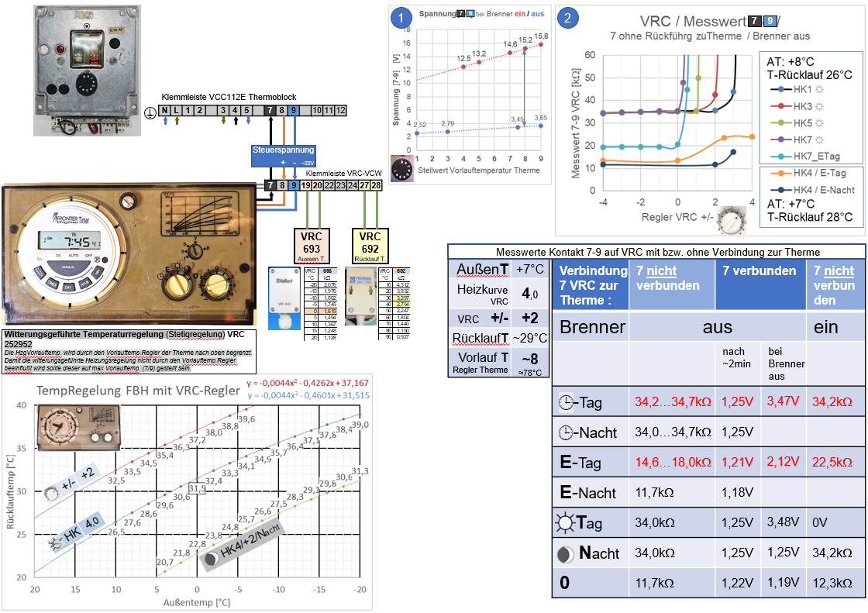868x613 pixels.
Task: Select terminal 12 on the VCC112E strip
Action: (341, 110)
